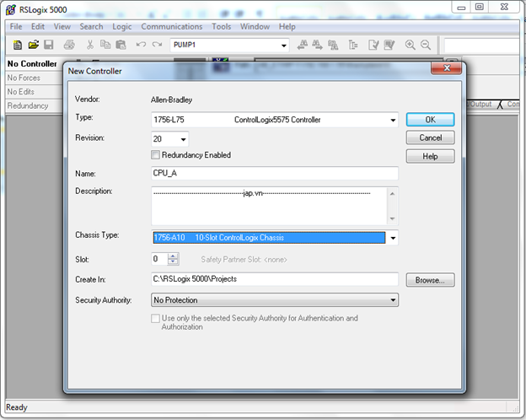Click the Redo arrow icon

click(x=157, y=45)
